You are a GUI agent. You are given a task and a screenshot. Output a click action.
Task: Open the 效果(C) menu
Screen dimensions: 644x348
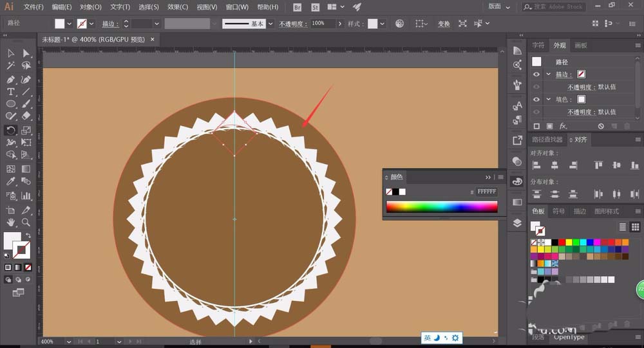click(178, 7)
